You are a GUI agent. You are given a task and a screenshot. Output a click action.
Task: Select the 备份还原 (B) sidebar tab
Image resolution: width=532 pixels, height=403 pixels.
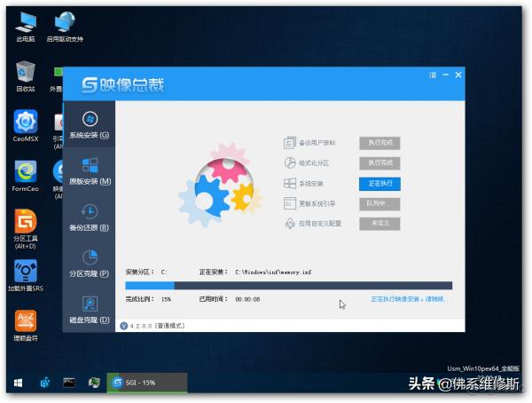point(90,217)
